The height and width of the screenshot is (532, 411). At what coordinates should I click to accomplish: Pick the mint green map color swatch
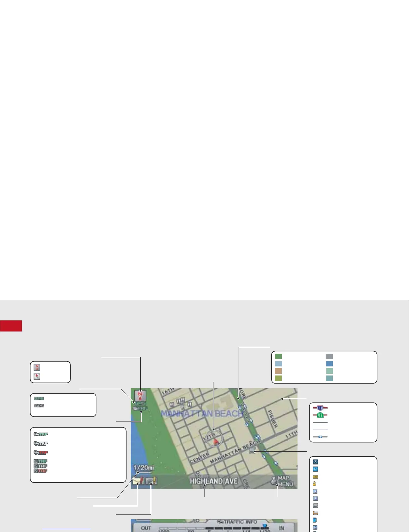point(329,371)
